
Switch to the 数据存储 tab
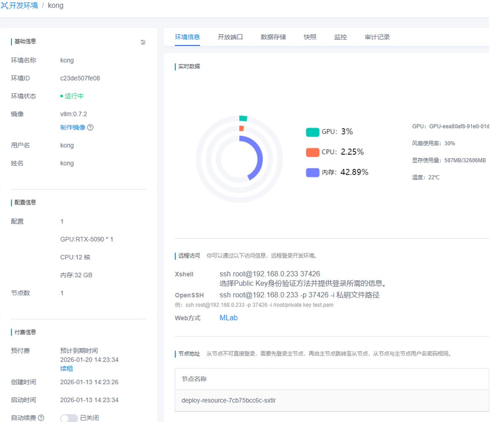click(273, 37)
